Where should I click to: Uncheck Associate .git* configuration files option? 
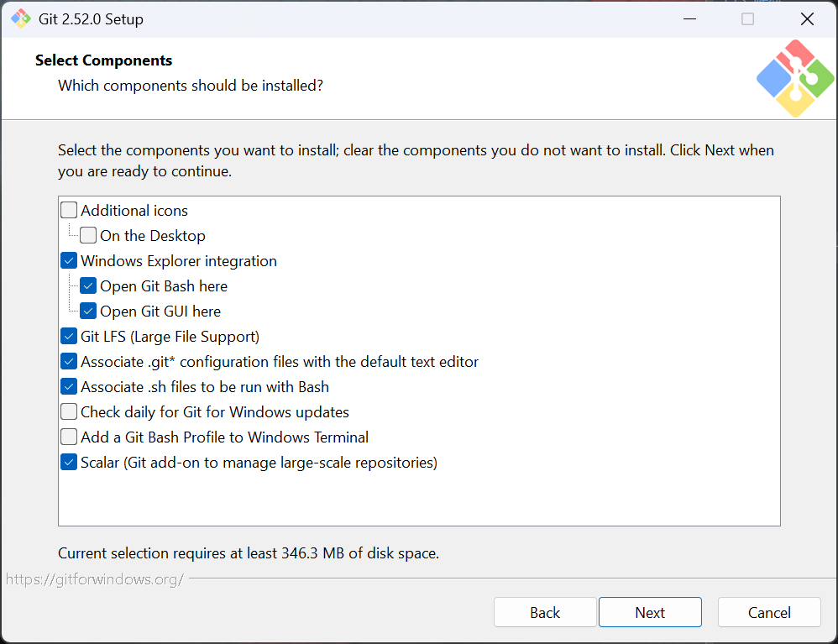tap(69, 362)
